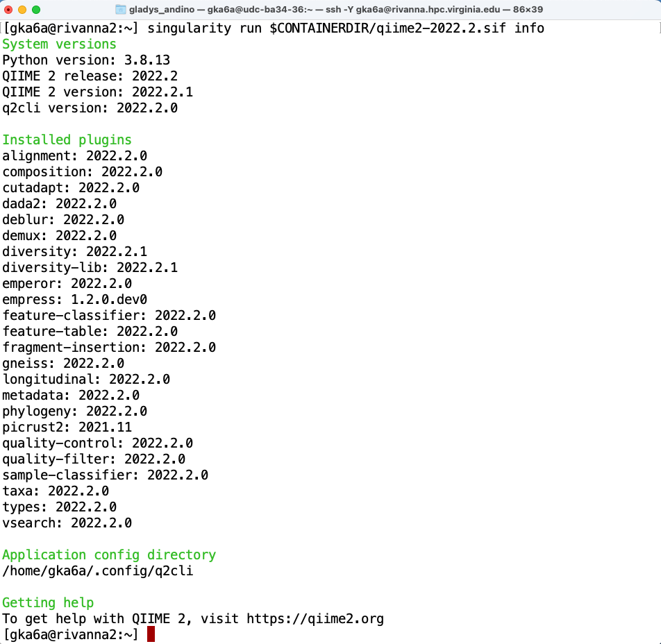
Task: Click the vsearch plugin version line
Action: [67, 523]
